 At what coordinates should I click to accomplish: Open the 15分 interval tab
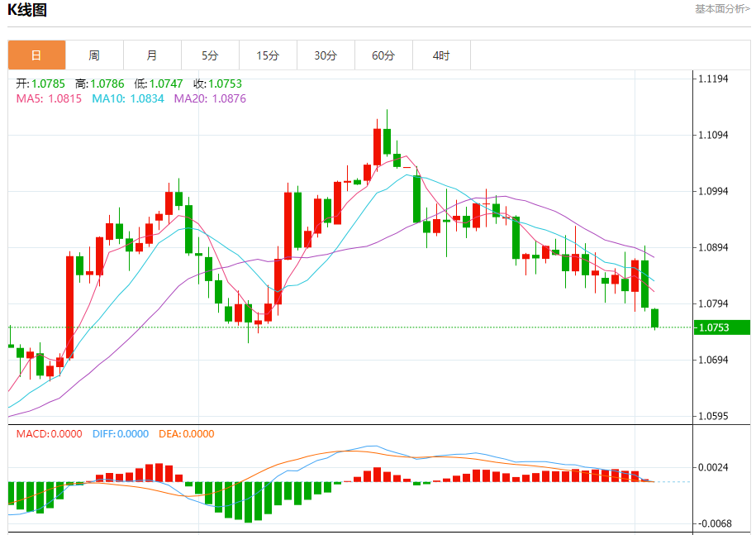(268, 55)
